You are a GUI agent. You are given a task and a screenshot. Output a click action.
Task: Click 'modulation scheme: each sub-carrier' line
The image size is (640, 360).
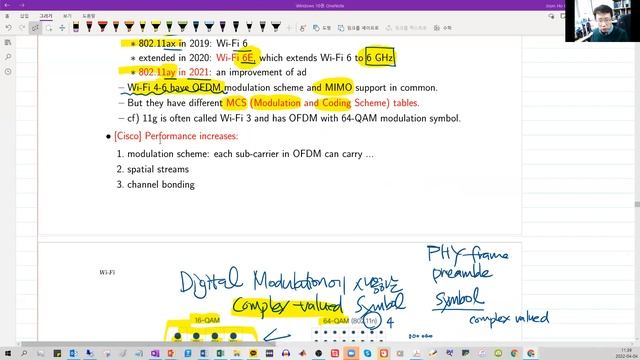pyautogui.click(x=245, y=154)
